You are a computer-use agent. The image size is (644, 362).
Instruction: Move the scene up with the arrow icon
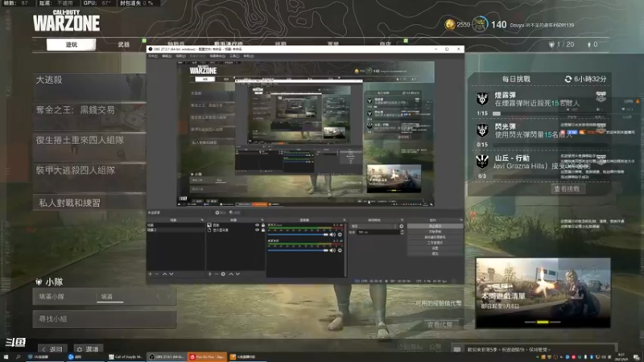pos(164,274)
